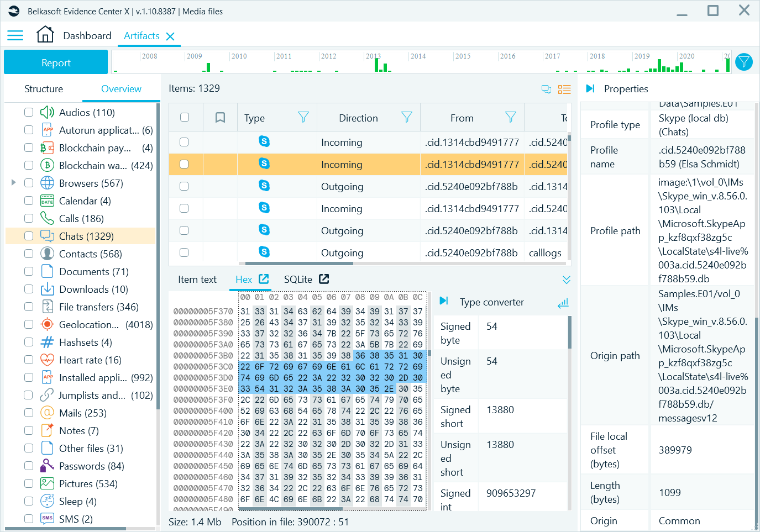
Task: Click the Type converter wrap icon
Action: pyautogui.click(x=563, y=303)
